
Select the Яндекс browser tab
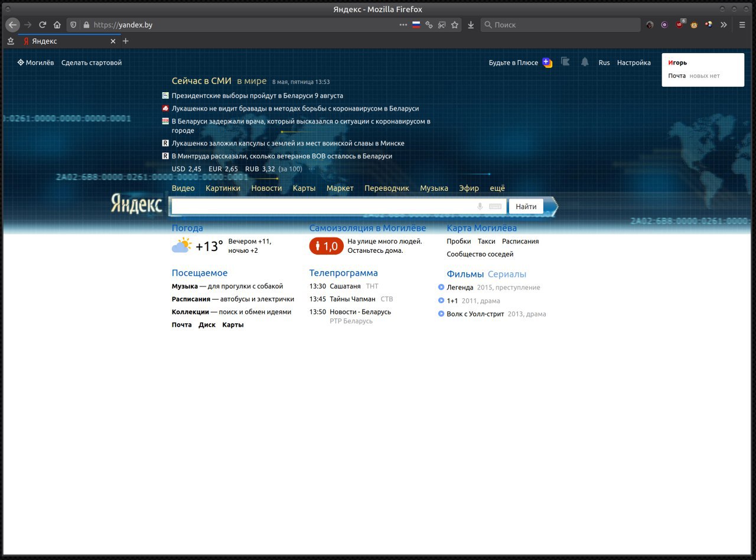click(69, 41)
